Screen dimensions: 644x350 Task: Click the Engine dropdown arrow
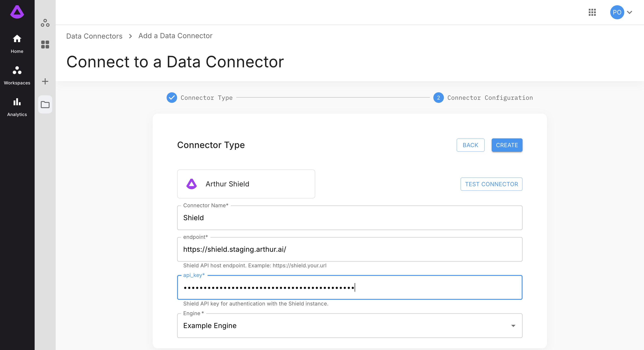pyautogui.click(x=513, y=326)
